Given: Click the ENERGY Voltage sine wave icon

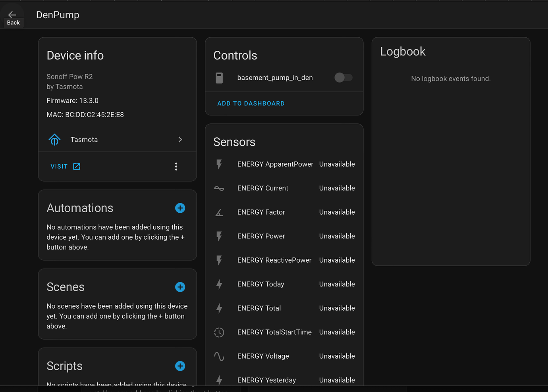Looking at the screenshot, I should (219, 356).
